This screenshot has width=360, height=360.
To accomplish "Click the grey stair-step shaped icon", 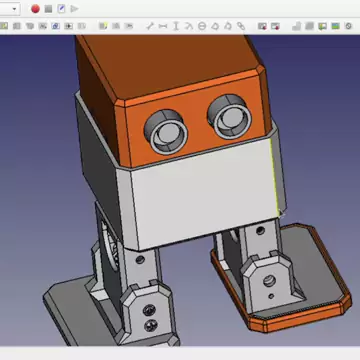I will point(297,26).
